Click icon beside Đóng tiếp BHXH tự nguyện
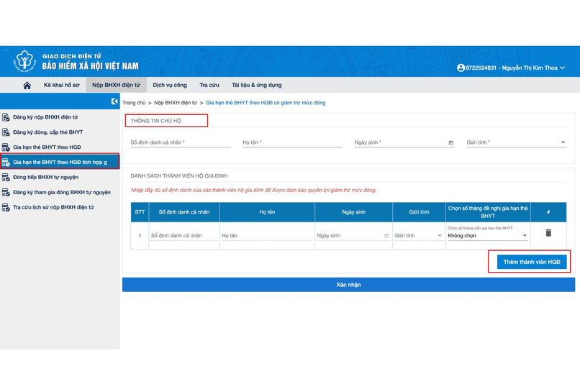Viewport: 580px width, 392px height. (x=6, y=177)
